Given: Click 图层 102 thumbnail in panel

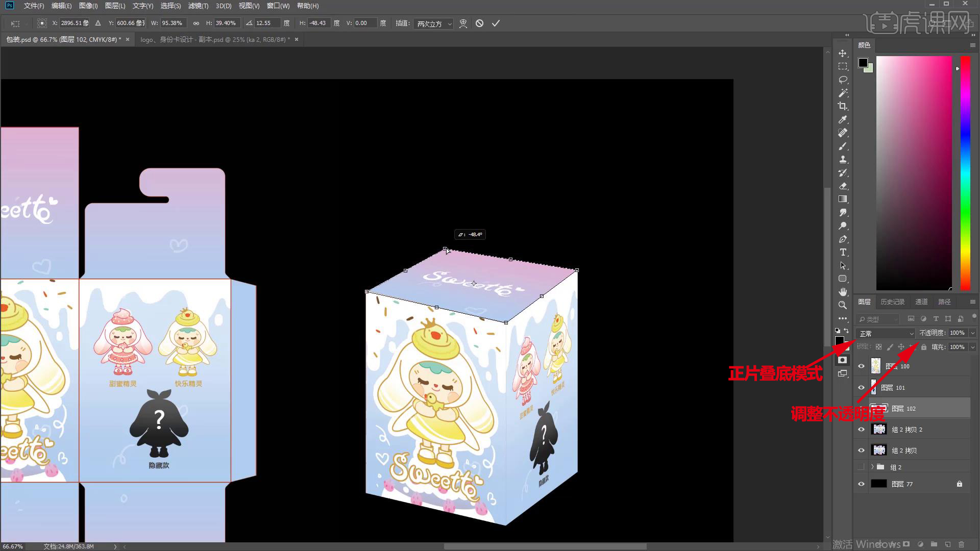Looking at the screenshot, I should tap(879, 408).
